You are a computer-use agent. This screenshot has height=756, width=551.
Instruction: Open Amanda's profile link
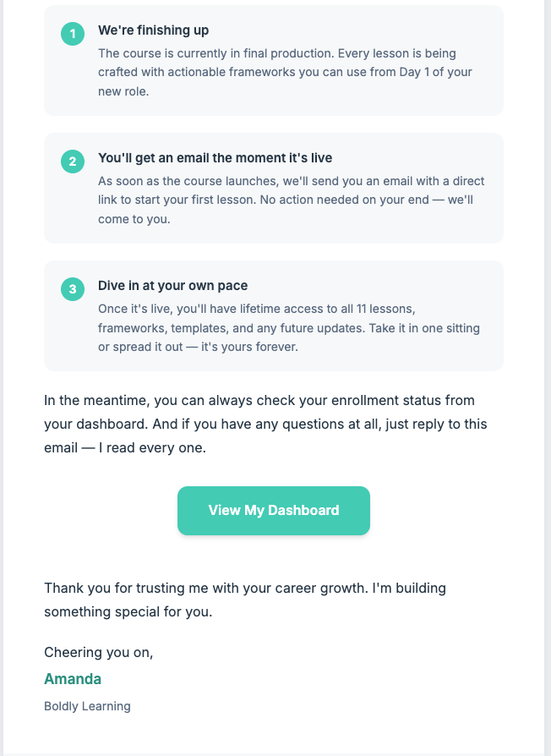click(73, 679)
